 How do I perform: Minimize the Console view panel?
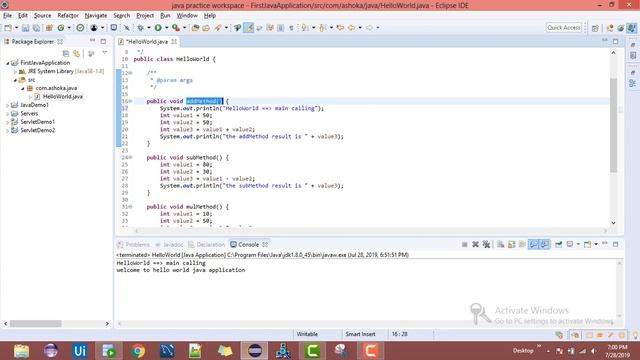605,244
